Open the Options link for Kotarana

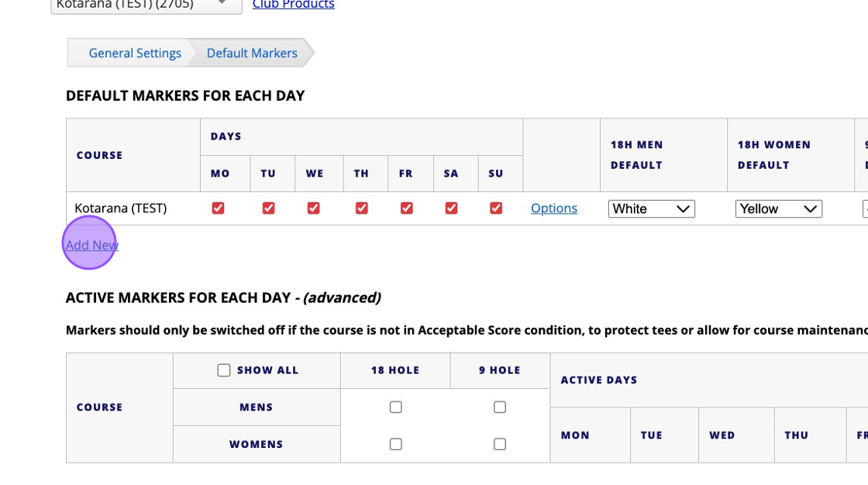pyautogui.click(x=554, y=208)
